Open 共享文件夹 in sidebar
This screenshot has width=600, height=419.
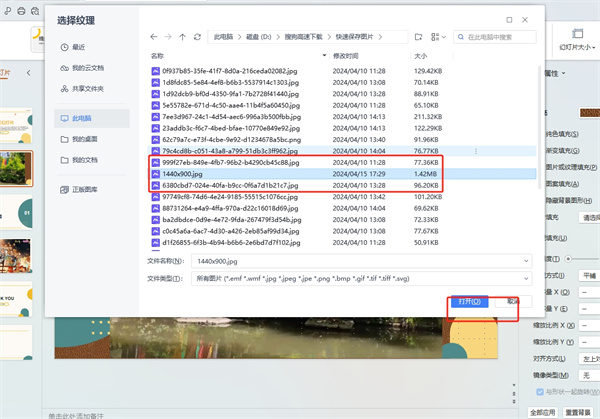88,89
